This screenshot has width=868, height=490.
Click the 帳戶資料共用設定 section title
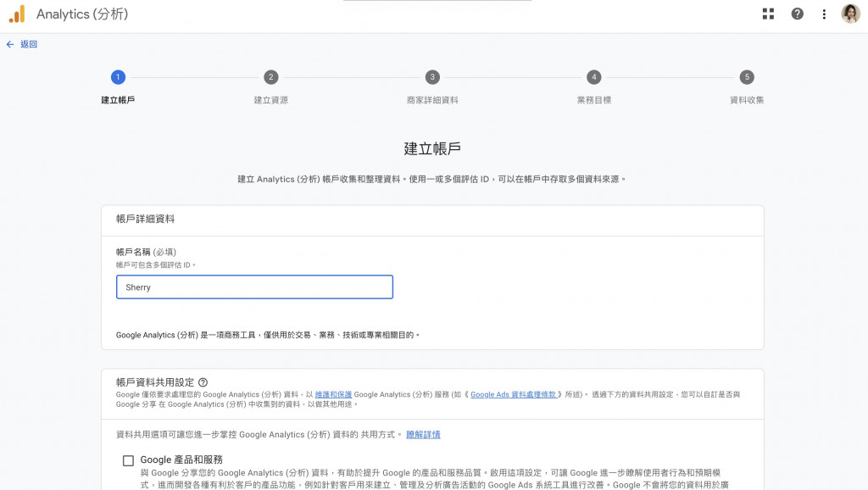[155, 382]
